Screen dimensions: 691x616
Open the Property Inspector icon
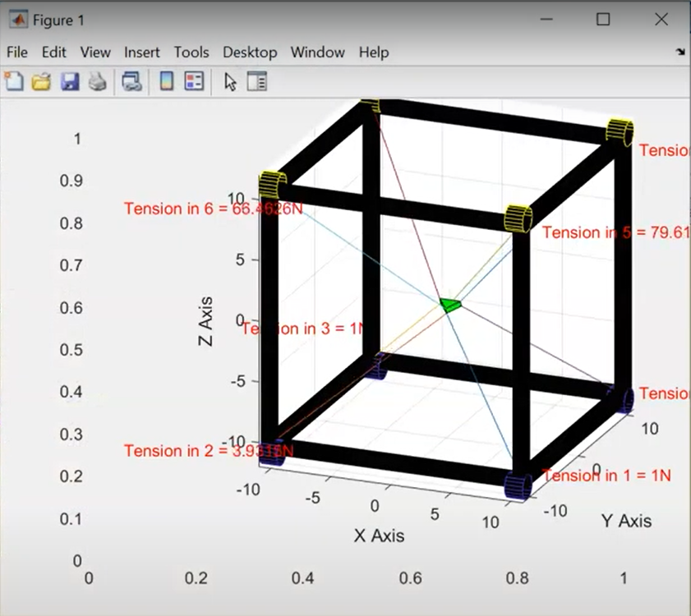coord(257,81)
